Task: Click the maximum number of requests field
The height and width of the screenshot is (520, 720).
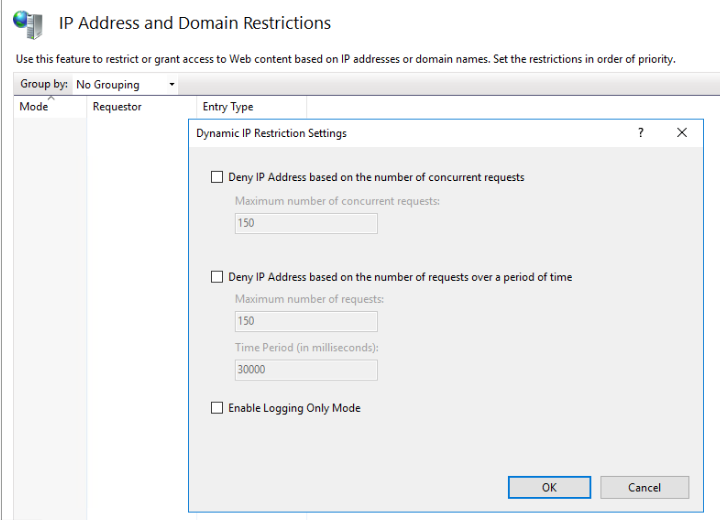Action: [x=306, y=321]
